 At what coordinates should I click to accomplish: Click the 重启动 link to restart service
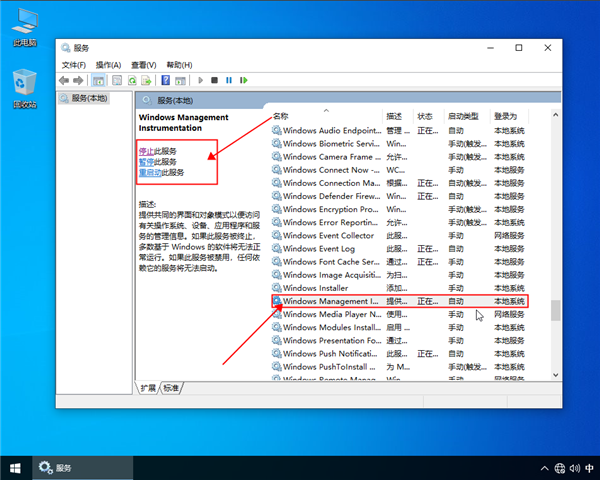[x=150, y=172]
